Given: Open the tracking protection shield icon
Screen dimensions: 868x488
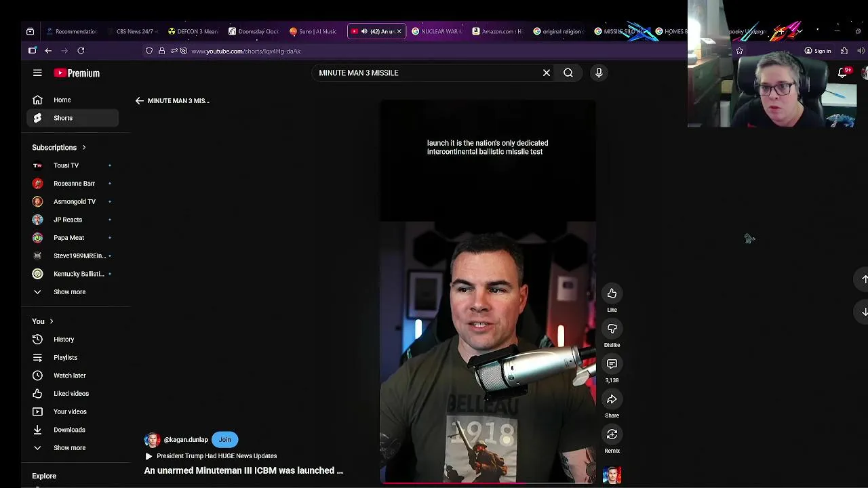Looking at the screenshot, I should coord(149,51).
